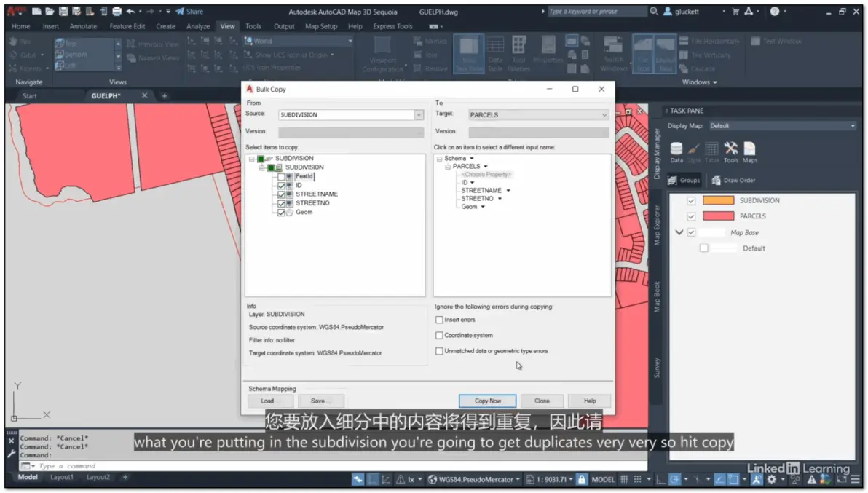Uncheck the STREETNO source checkbox
The width and height of the screenshot is (868, 493).
[281, 203]
